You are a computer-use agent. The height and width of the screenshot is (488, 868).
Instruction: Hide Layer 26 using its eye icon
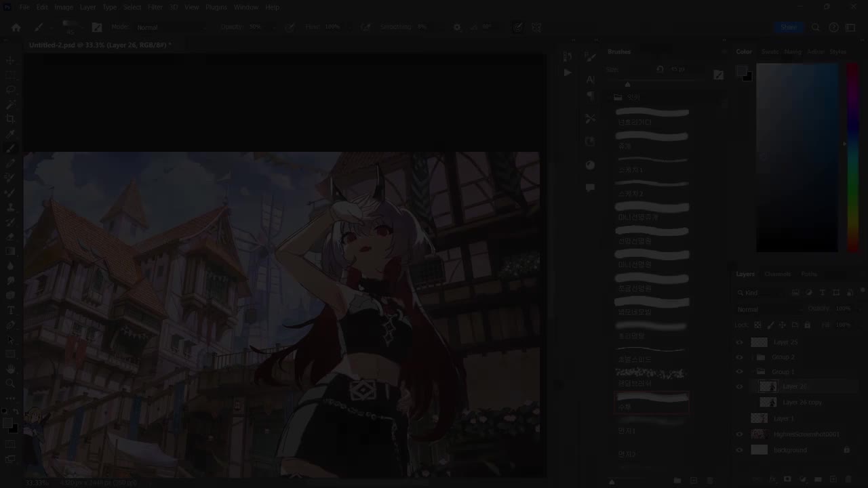pos(740,387)
